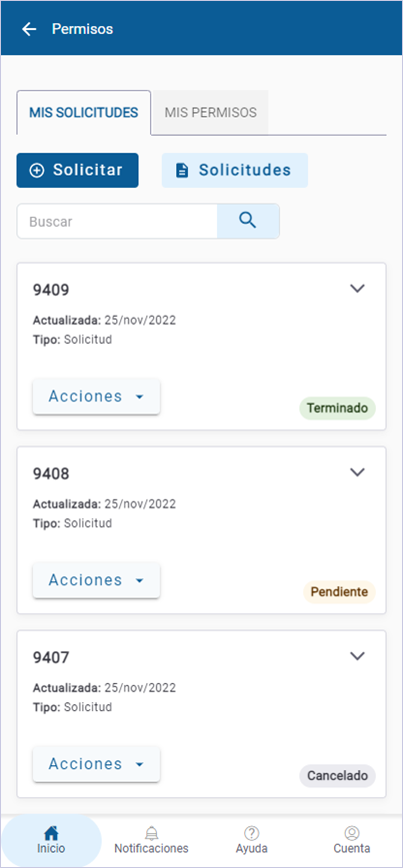403x868 pixels.
Task: Open Inicio home icon in bottom bar
Action: pos(51,833)
